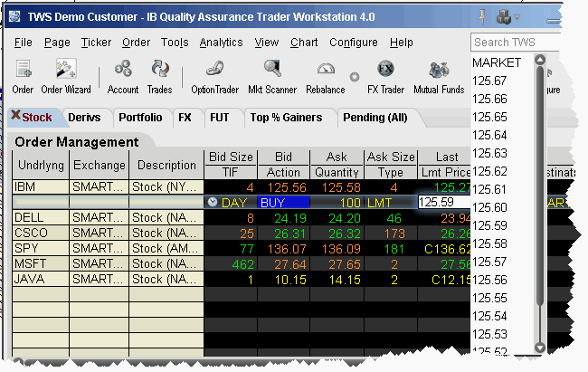The image size is (588, 372).
Task: Select the DELL underlying cell
Action: (x=41, y=218)
